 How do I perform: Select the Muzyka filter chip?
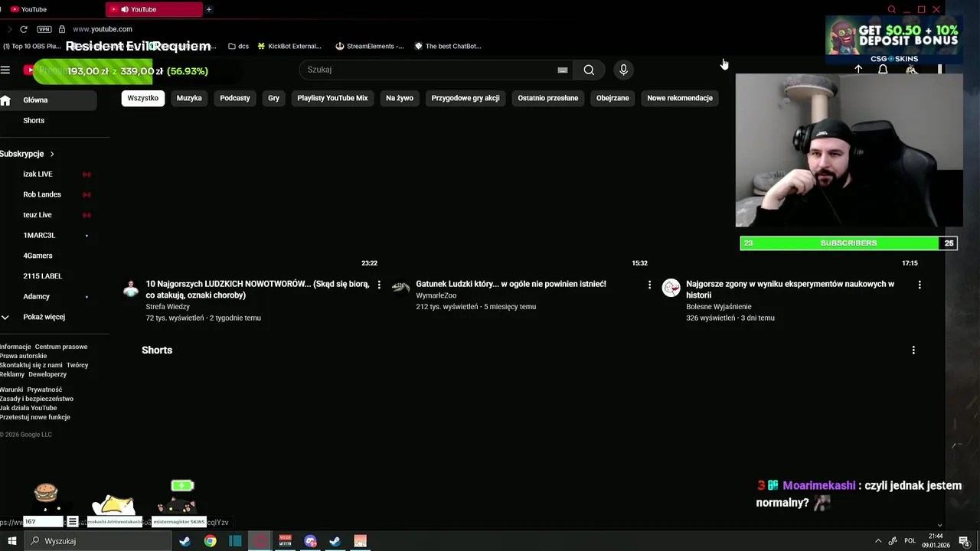click(189, 98)
